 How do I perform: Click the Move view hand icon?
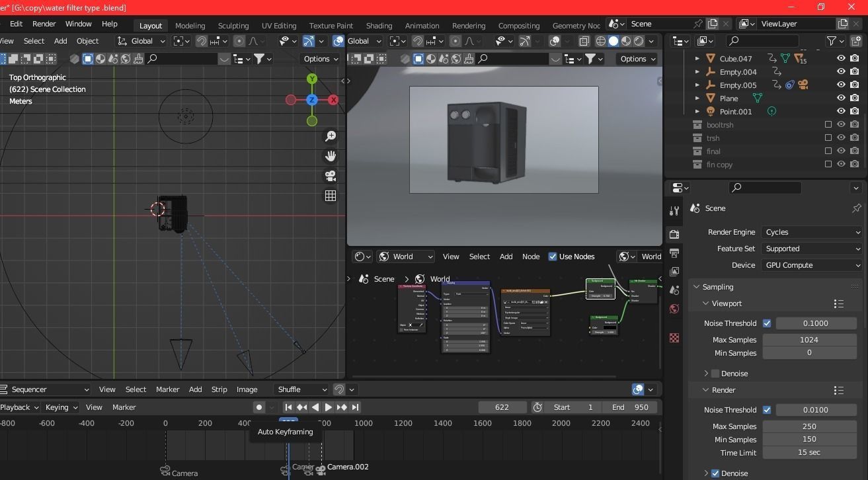pos(331,156)
